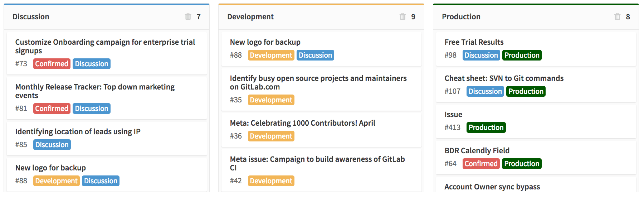Delete the Discussion list via trash icon
644x222 pixels.
click(x=188, y=16)
